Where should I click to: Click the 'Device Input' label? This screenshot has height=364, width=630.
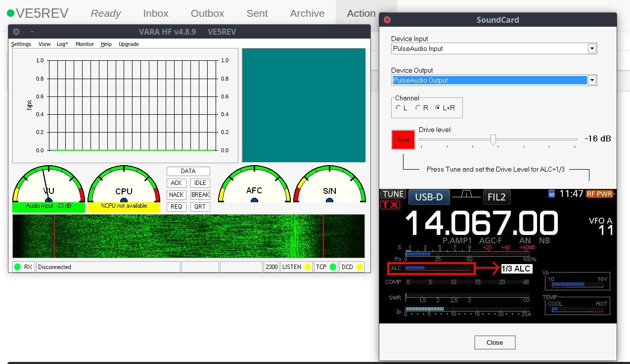coord(409,39)
